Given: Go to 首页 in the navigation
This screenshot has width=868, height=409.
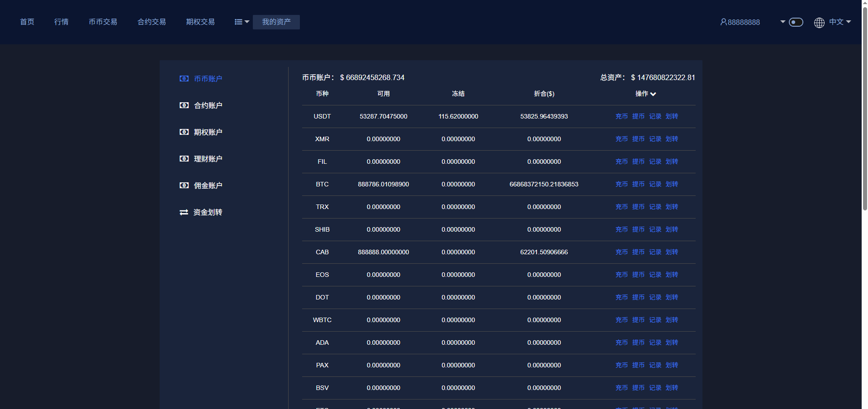Looking at the screenshot, I should click(27, 22).
